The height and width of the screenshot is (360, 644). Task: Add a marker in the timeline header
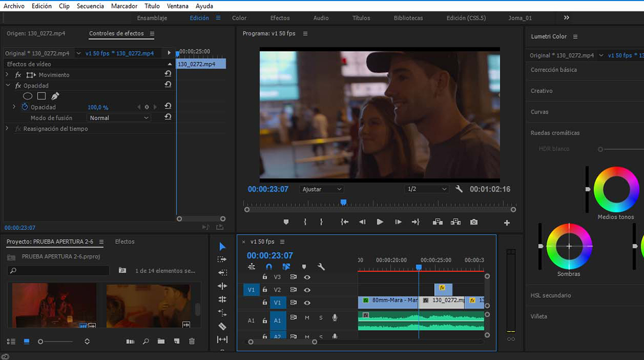pyautogui.click(x=304, y=267)
